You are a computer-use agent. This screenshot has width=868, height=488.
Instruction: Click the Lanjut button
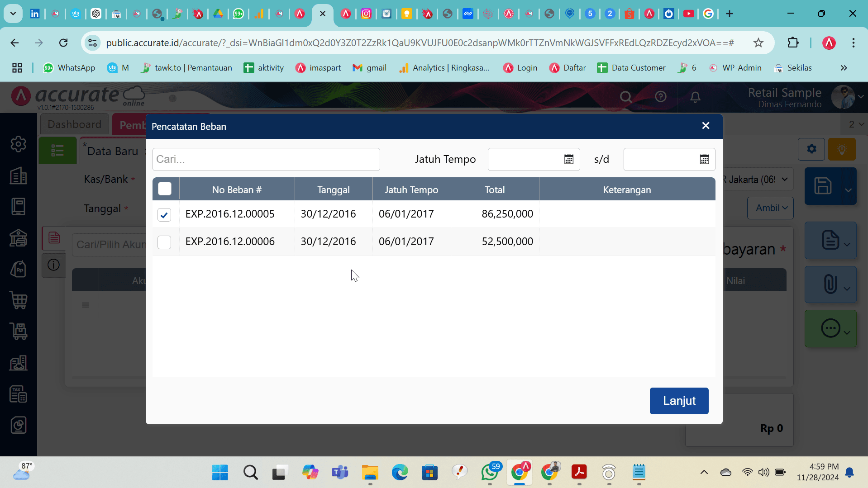[679, 401]
